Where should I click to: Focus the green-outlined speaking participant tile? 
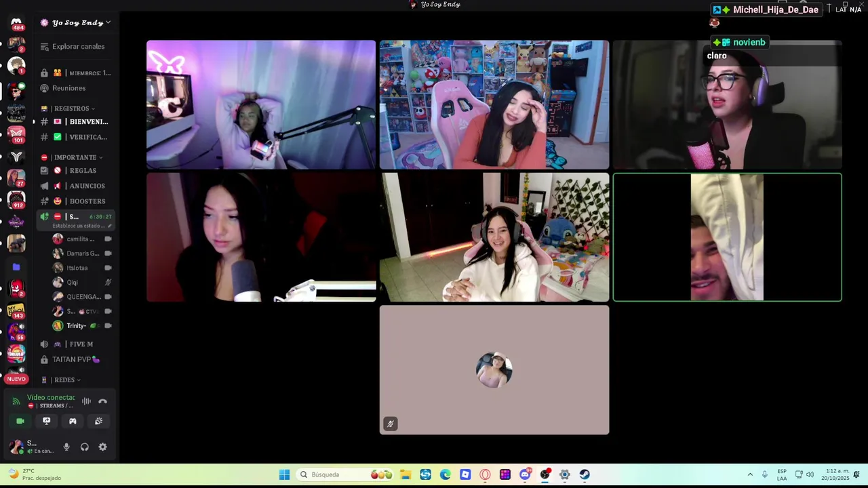[x=728, y=237]
